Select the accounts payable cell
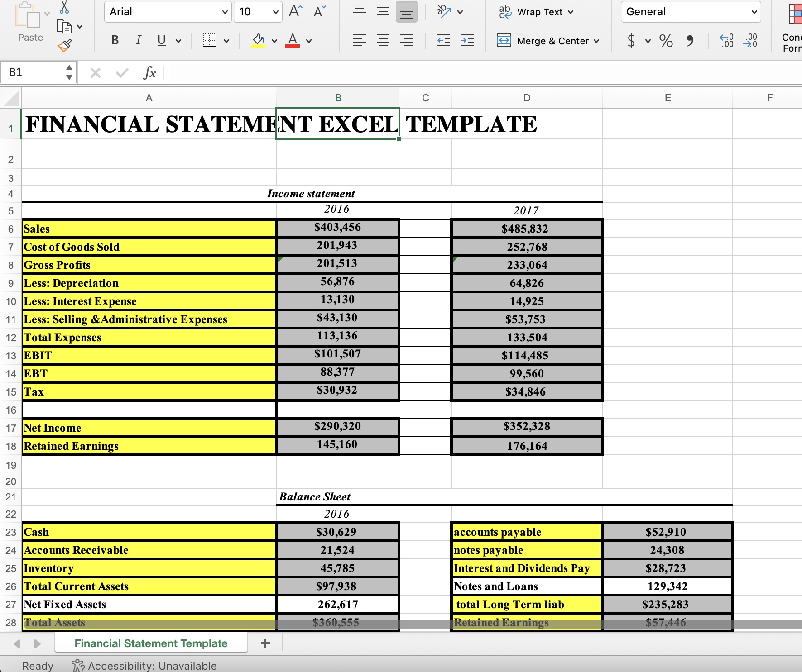 pos(527,532)
